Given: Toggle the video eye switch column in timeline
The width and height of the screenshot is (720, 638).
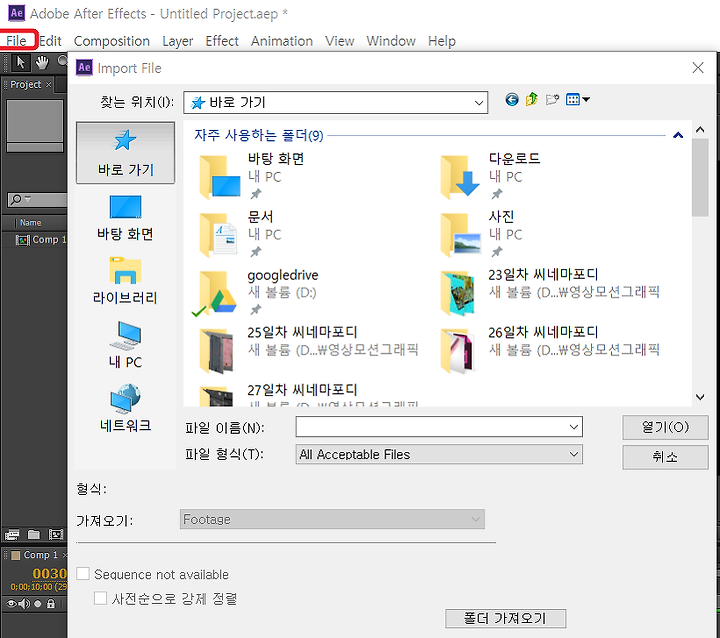Looking at the screenshot, I should tap(12, 604).
